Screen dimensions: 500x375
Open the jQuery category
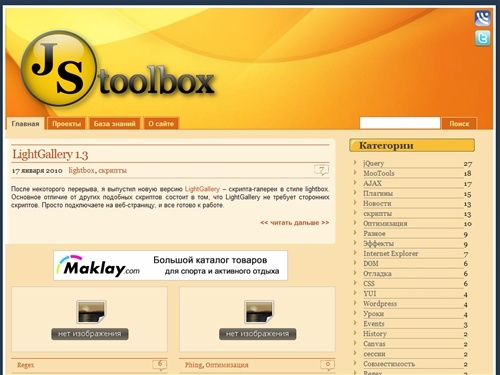tap(374, 163)
